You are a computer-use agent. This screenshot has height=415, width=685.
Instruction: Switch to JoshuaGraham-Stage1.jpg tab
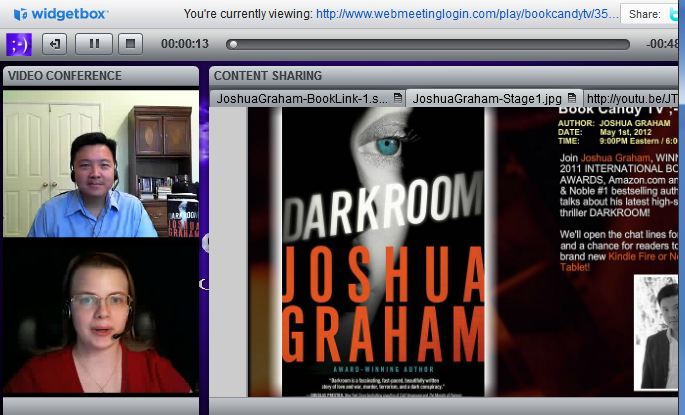pos(494,99)
